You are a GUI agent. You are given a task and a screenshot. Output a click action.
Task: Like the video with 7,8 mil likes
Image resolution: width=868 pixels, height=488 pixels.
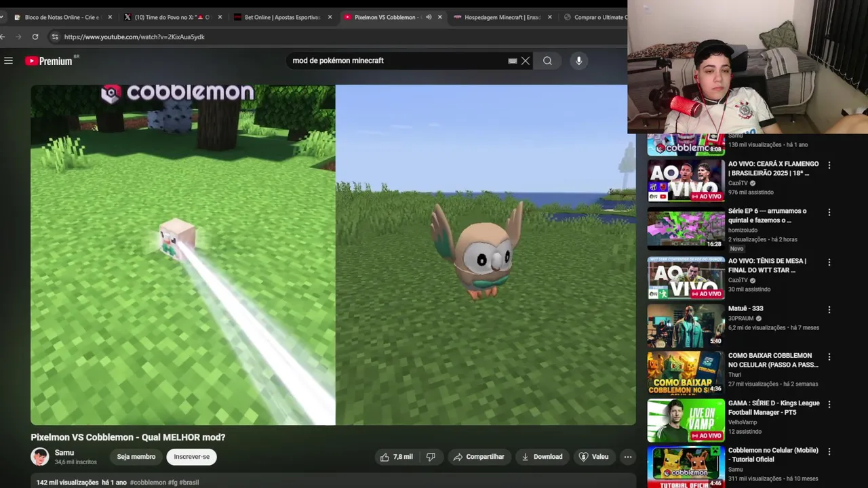[396, 457]
